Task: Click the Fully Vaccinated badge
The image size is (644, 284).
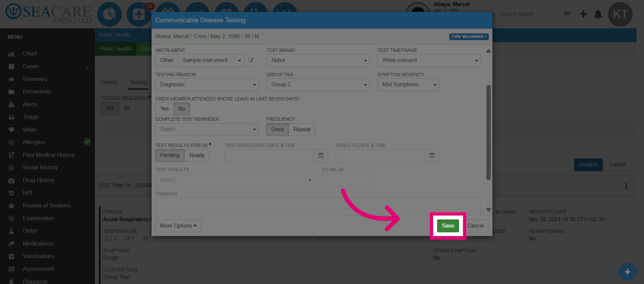Action: coord(469,37)
